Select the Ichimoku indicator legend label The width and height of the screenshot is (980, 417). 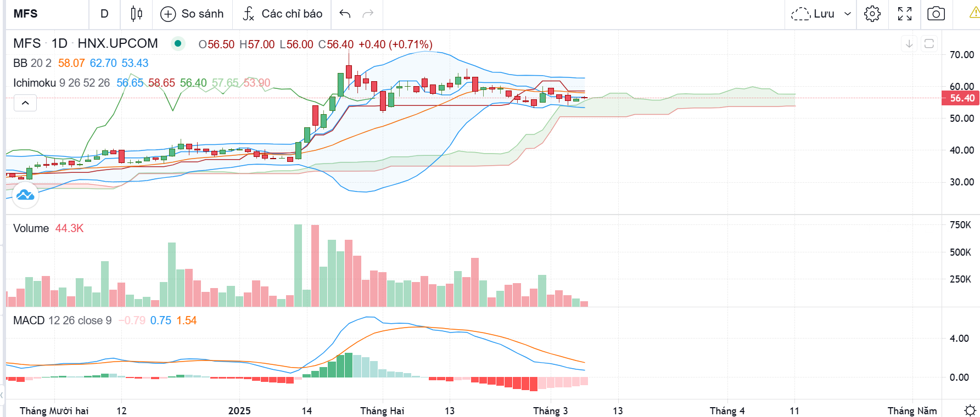[35, 83]
